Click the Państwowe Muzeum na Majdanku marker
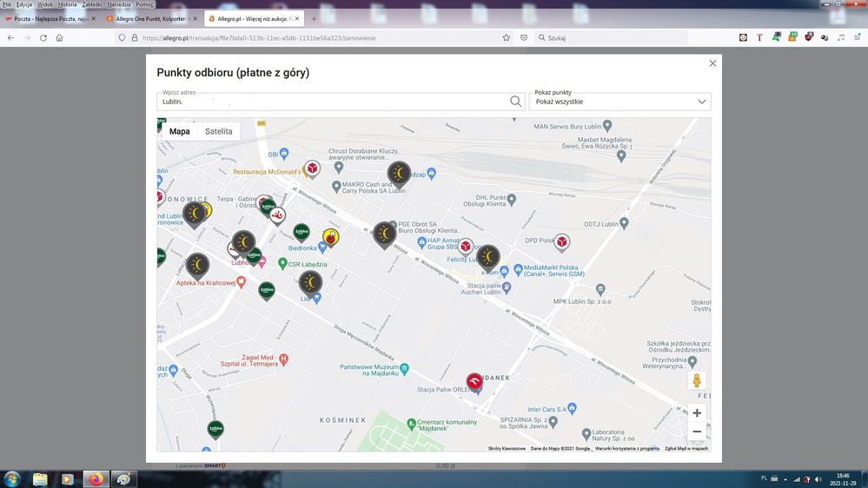Screen dimensions: 868x488 coord(405,368)
